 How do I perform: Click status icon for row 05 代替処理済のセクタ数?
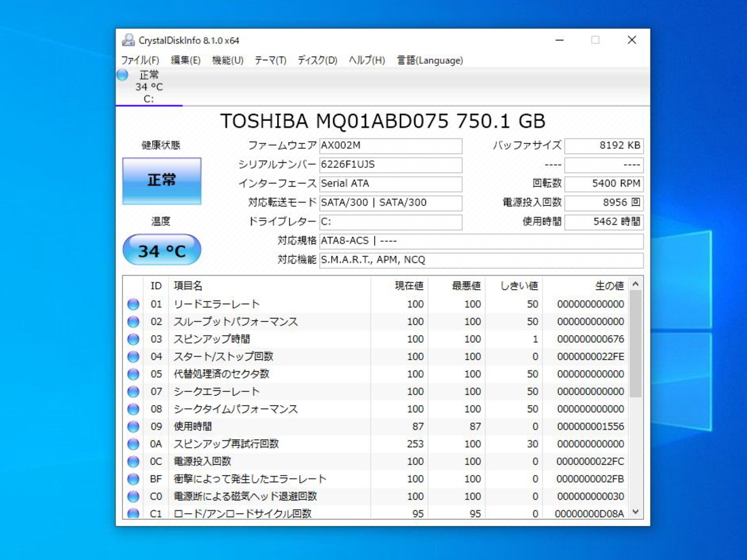133,374
